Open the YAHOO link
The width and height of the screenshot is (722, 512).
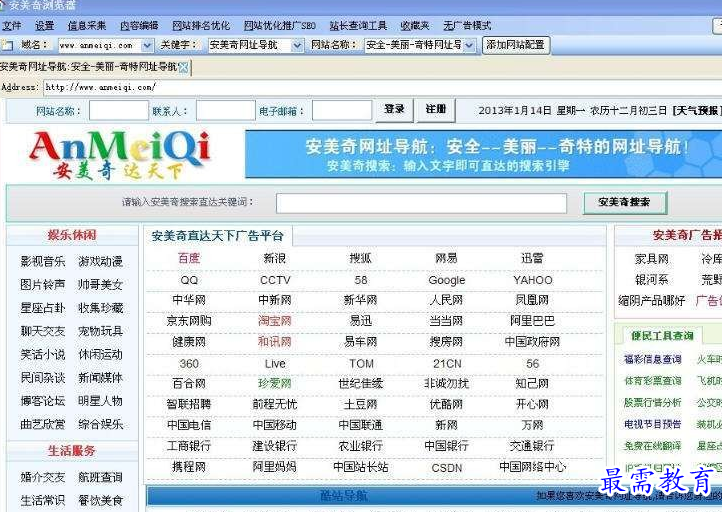point(533,280)
